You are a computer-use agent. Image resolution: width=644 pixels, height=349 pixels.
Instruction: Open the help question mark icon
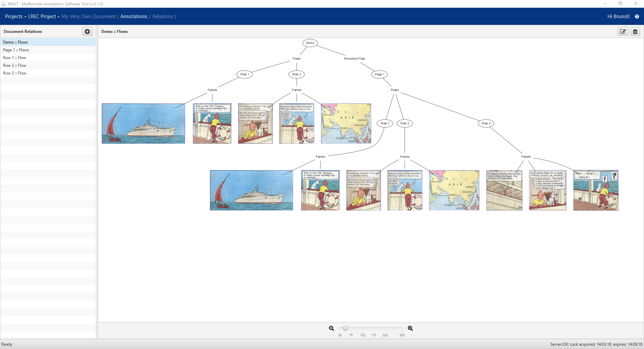(637, 16)
